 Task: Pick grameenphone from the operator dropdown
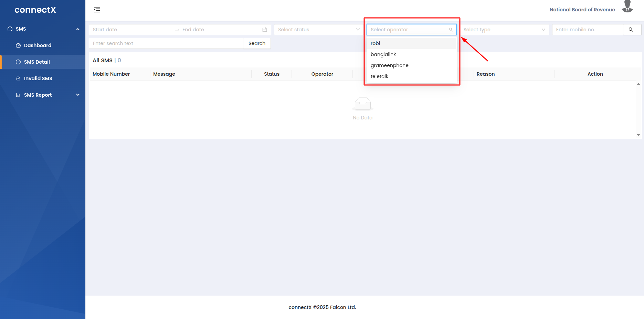[389, 65]
